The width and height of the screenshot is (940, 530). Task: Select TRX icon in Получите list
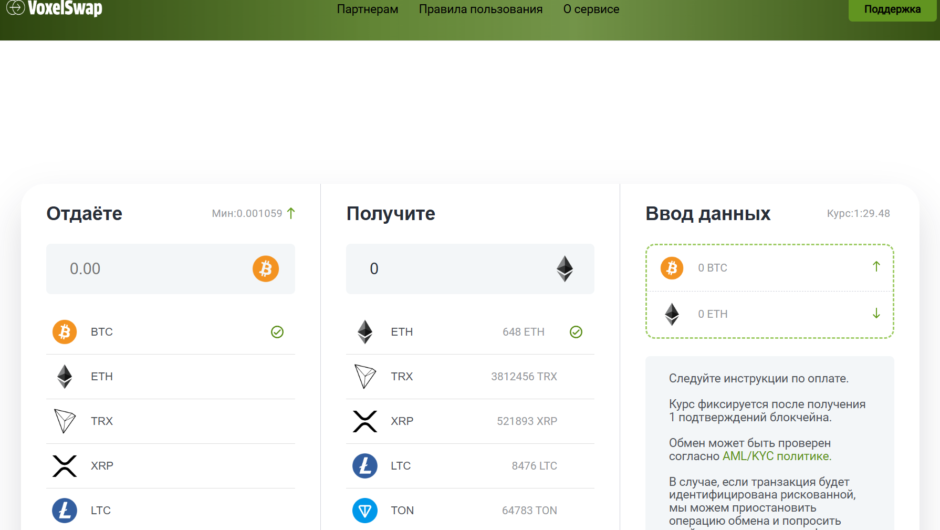point(365,377)
